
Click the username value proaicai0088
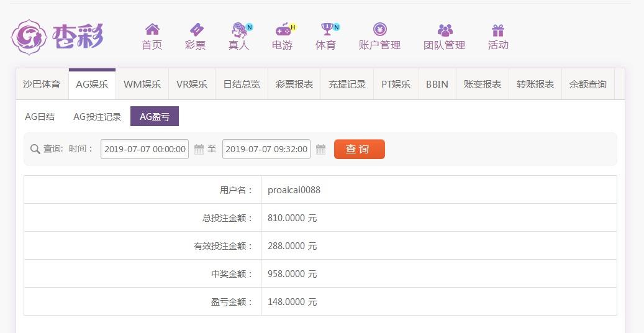pyautogui.click(x=294, y=190)
